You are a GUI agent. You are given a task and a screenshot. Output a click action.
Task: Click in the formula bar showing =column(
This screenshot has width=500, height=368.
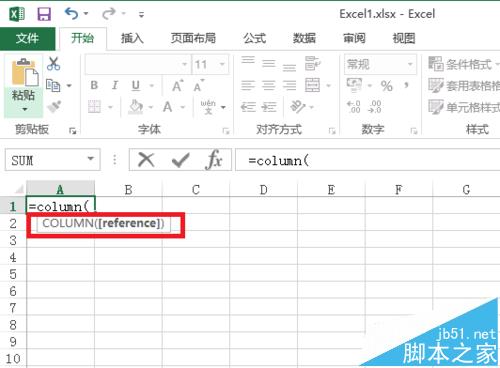367,160
